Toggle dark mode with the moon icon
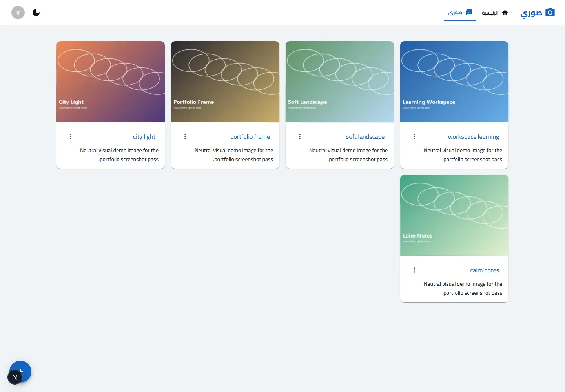 tap(36, 13)
